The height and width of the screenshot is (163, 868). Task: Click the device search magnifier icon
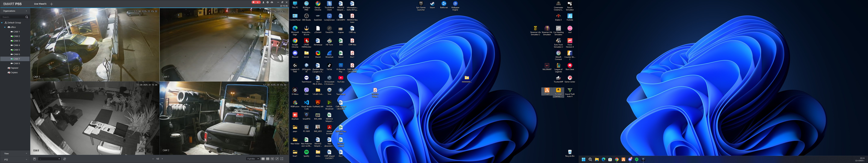27,17
